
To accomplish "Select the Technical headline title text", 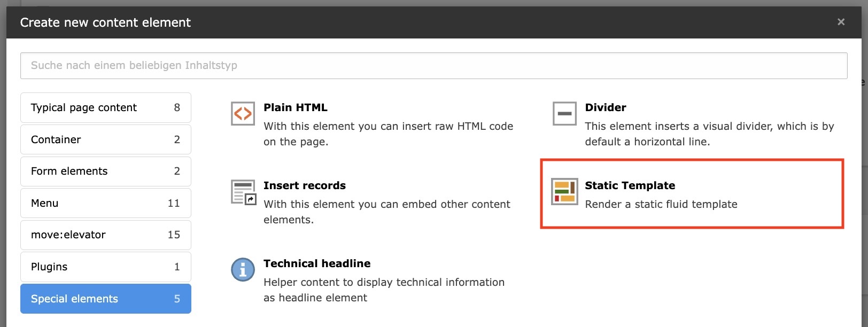I will [x=316, y=263].
